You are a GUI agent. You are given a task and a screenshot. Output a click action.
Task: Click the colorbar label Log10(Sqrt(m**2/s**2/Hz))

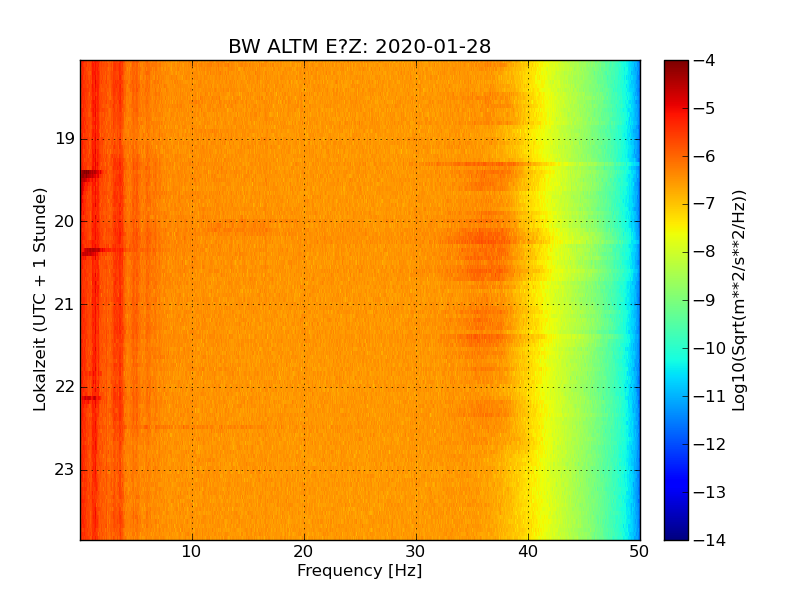point(738,301)
